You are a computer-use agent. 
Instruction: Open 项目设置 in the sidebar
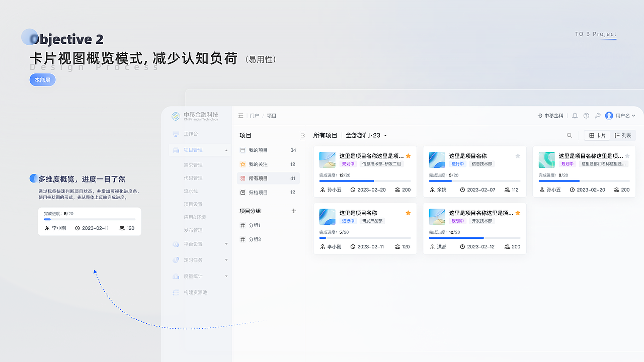[x=193, y=204]
